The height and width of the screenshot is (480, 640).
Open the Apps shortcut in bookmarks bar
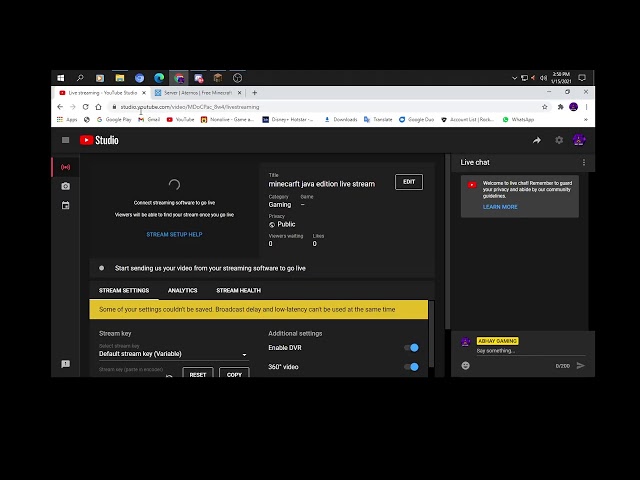point(67,120)
